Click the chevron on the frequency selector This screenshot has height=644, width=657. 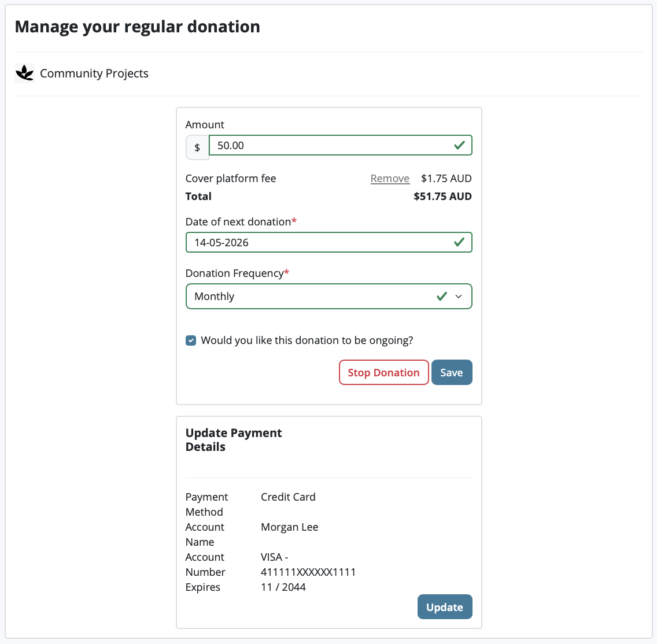point(459,296)
